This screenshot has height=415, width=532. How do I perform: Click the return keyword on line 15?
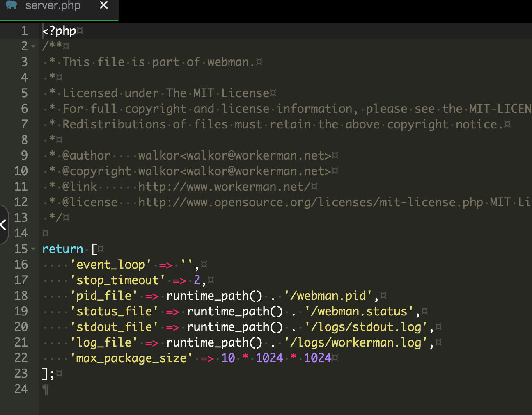tap(62, 249)
